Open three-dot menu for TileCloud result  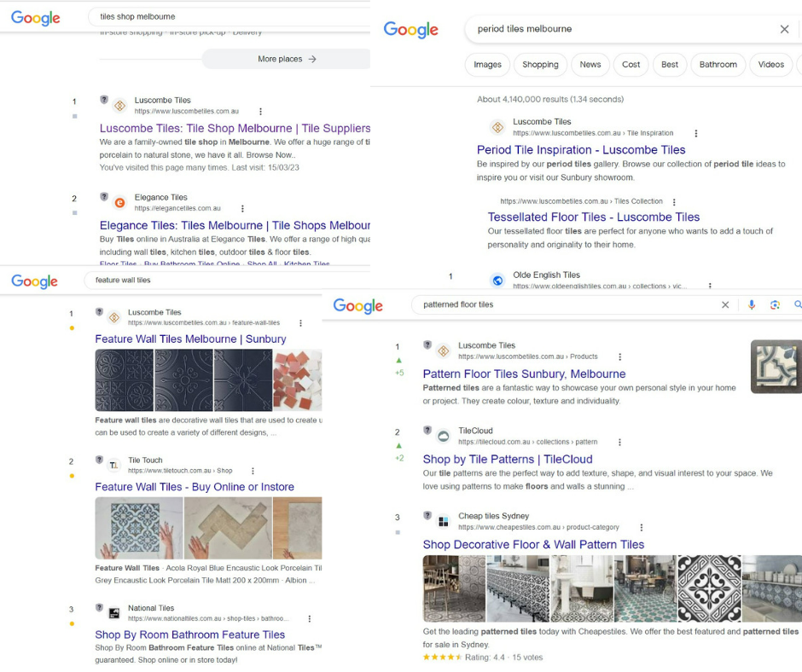pos(619,443)
